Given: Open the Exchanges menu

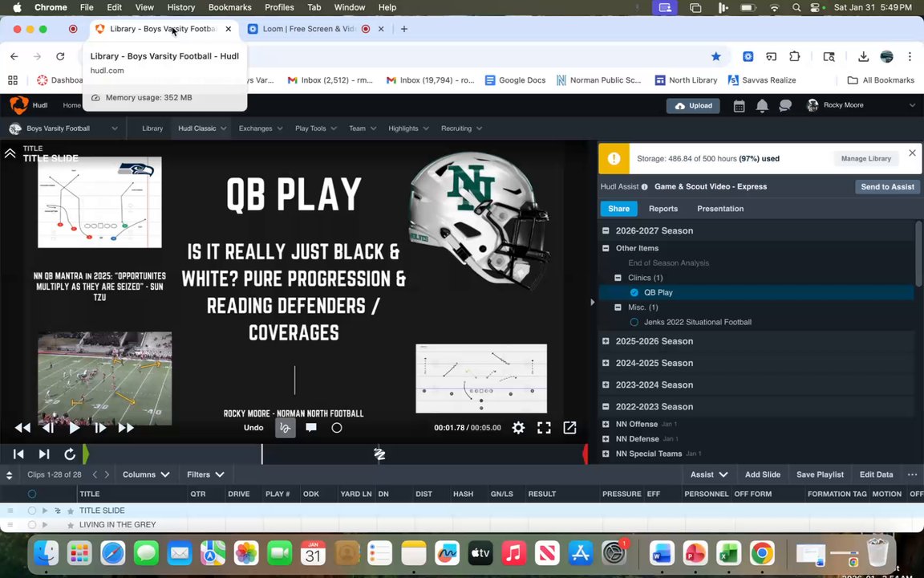Looking at the screenshot, I should tap(261, 128).
